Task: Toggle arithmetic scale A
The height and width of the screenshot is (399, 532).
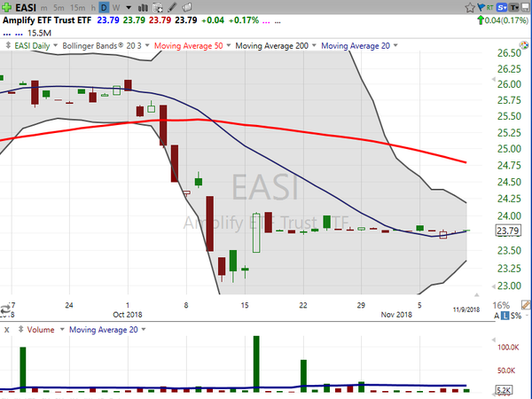Action: pos(497,316)
